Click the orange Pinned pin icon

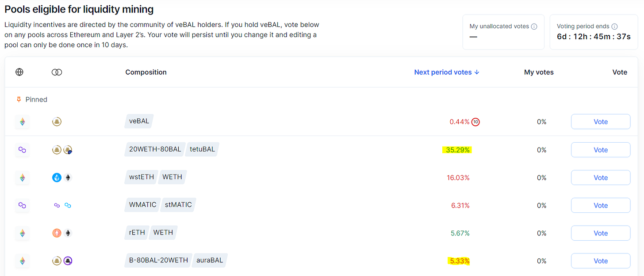tap(19, 99)
